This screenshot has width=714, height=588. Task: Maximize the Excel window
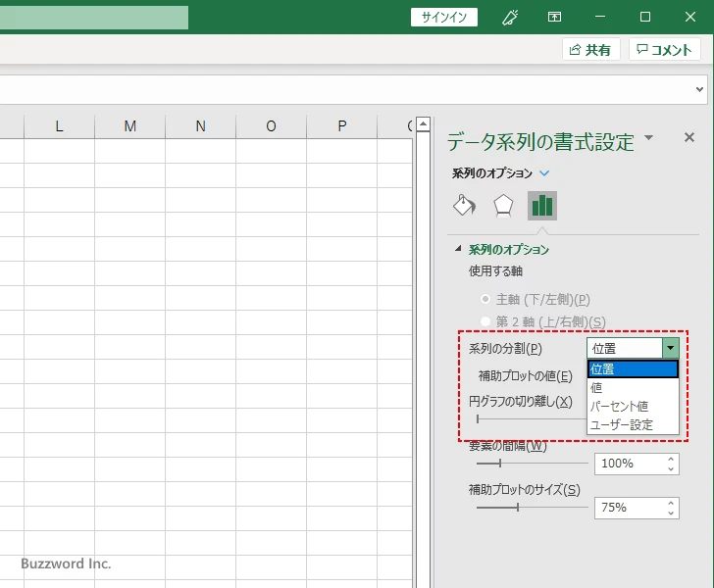(x=644, y=18)
